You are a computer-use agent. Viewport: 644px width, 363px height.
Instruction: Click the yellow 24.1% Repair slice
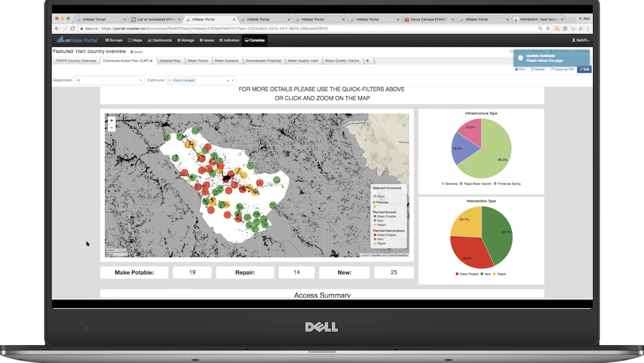point(468,222)
